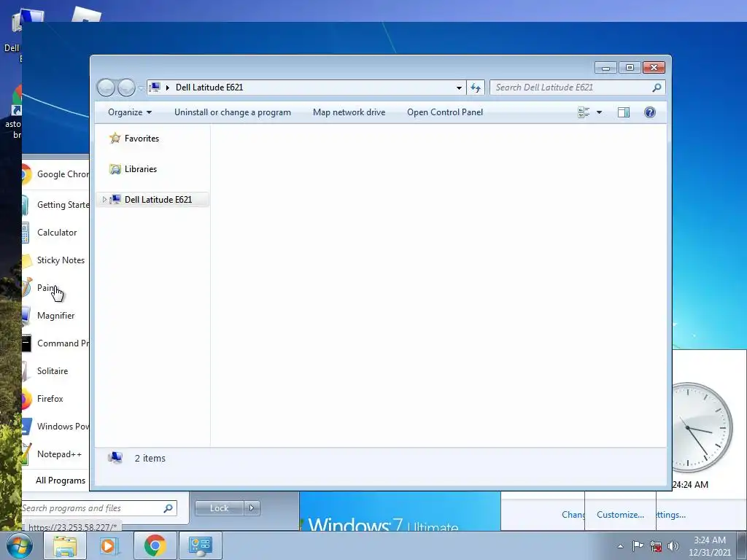Open Google Chrome from Start menu

pyautogui.click(x=55, y=174)
